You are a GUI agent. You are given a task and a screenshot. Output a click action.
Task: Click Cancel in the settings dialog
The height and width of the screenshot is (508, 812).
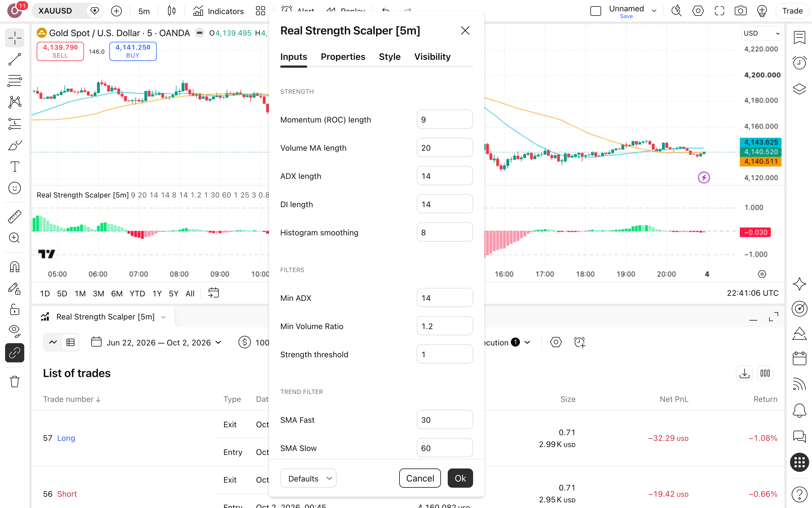(x=420, y=478)
